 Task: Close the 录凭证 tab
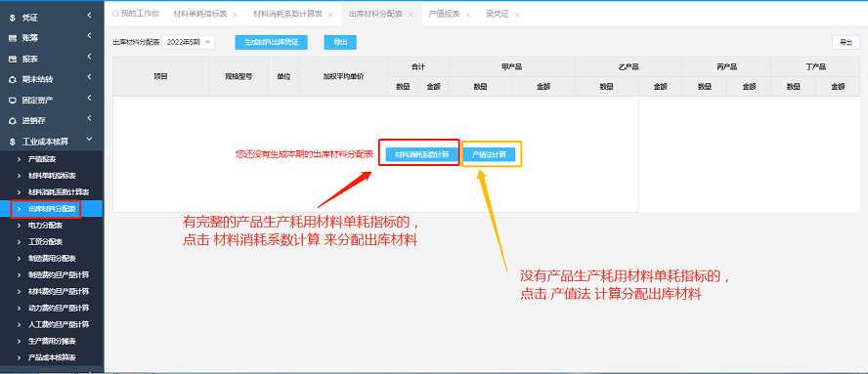tap(517, 14)
